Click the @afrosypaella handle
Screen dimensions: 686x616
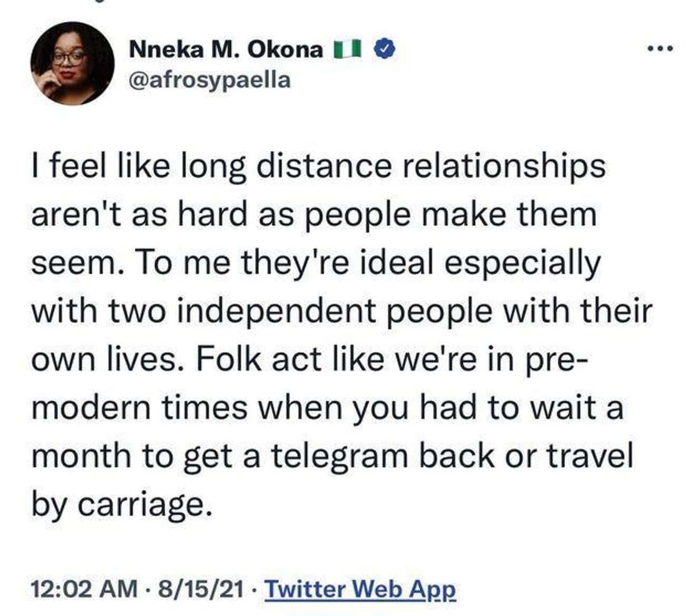[209, 80]
